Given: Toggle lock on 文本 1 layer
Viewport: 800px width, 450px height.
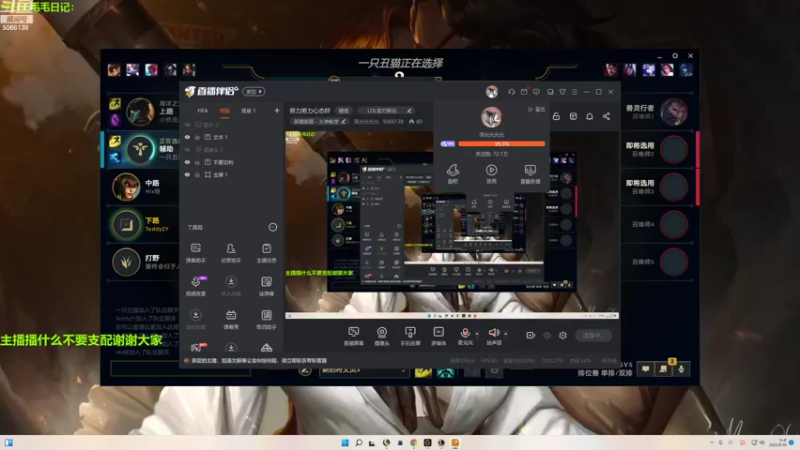Looking at the screenshot, I should click(197, 137).
